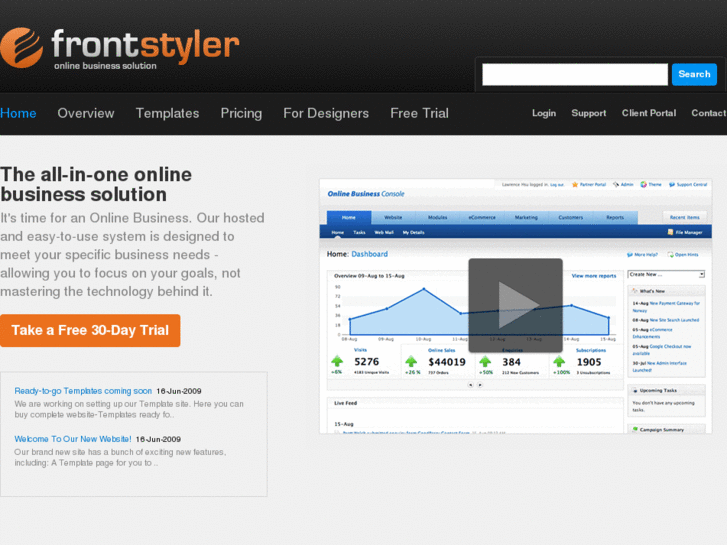Click the My Details sub-menu item
Image resolution: width=727 pixels, height=545 pixels.
point(414,232)
